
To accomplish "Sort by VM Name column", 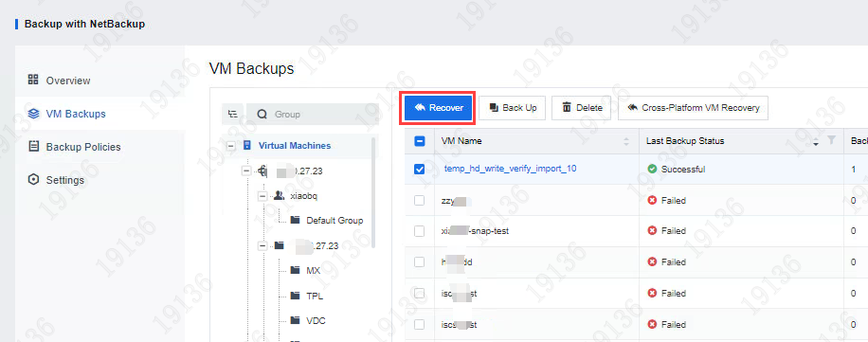I will tap(626, 141).
